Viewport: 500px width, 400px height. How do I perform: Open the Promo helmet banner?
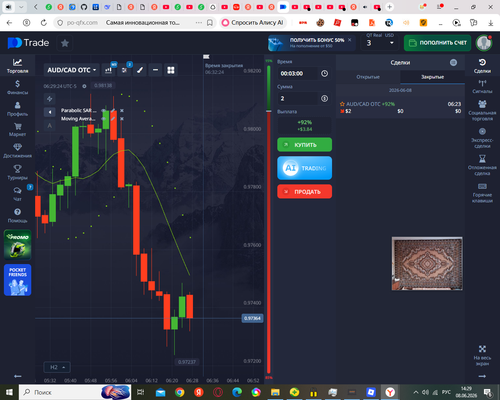[x=18, y=245]
